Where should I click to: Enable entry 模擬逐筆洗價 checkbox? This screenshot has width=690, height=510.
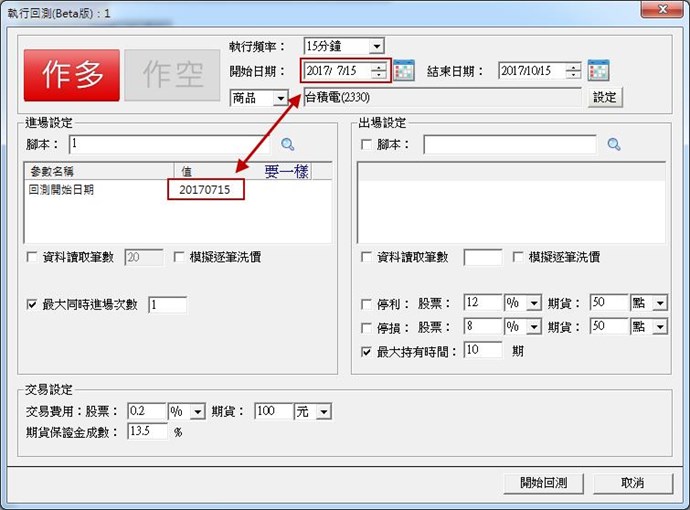tap(179, 257)
